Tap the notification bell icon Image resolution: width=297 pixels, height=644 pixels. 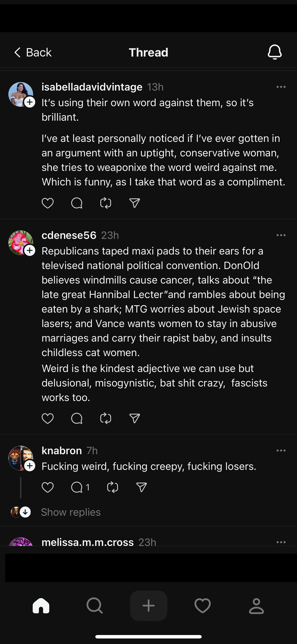point(274,52)
